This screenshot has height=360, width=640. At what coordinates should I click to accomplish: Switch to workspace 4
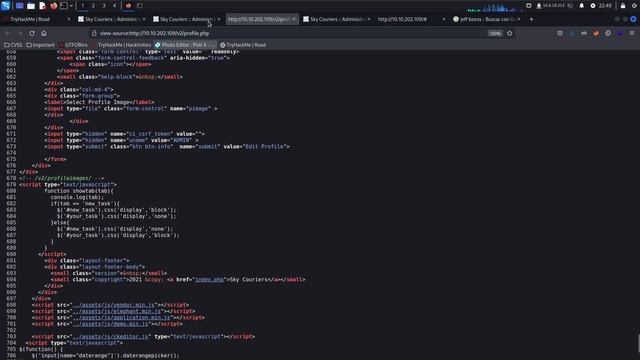pyautogui.click(x=114, y=6)
